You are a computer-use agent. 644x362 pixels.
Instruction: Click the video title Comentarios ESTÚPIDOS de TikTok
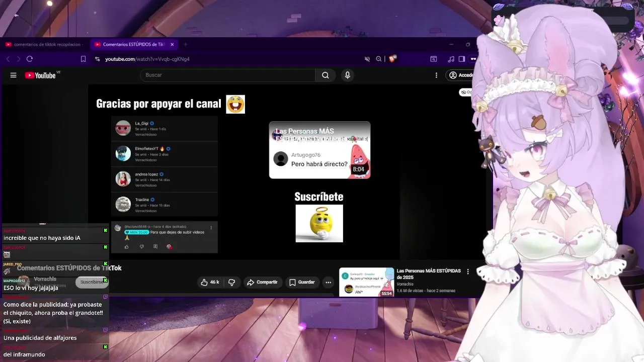(69, 268)
